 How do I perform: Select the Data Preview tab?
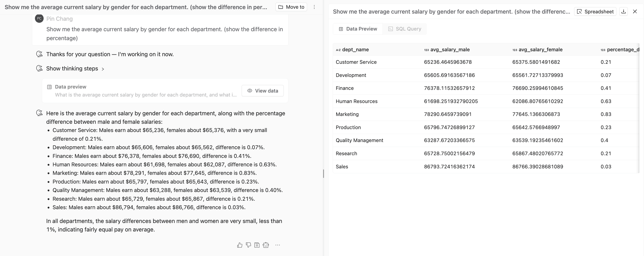[358, 29]
